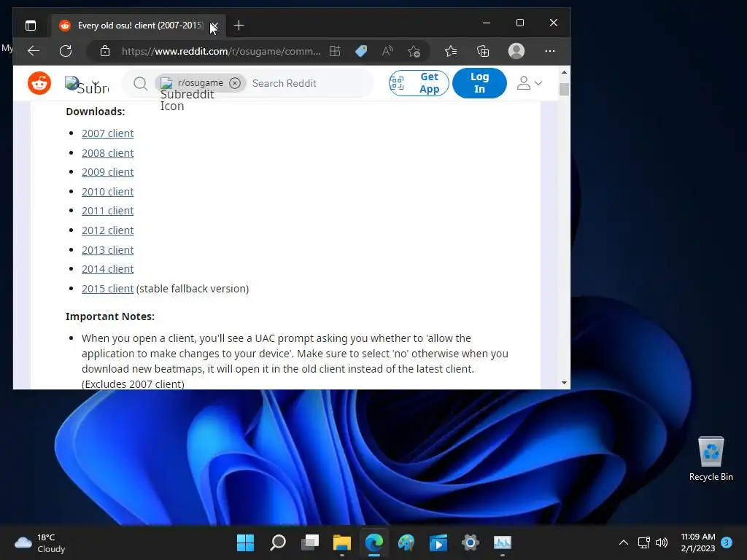View site information lock icon
Image resolution: width=747 pixels, height=560 pixels.
105,51
